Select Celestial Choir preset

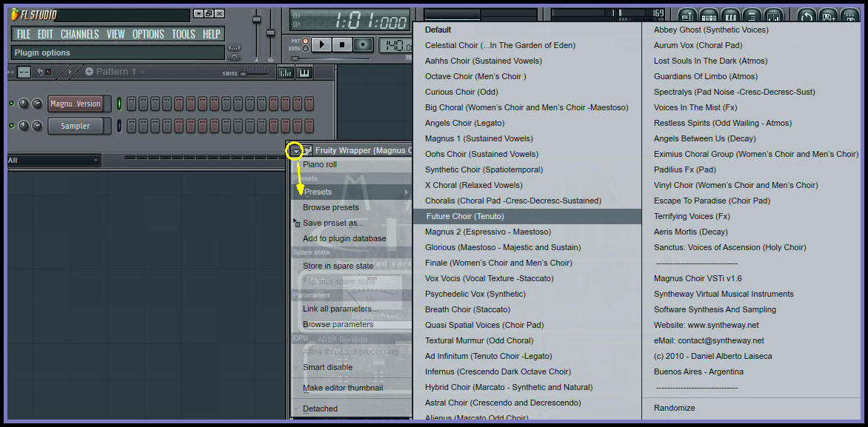(x=527, y=45)
